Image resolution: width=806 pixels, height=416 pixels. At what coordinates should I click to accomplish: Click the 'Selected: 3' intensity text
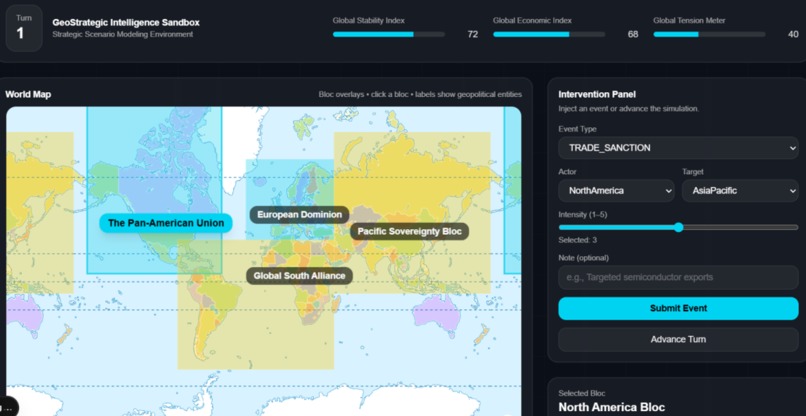[x=577, y=240]
